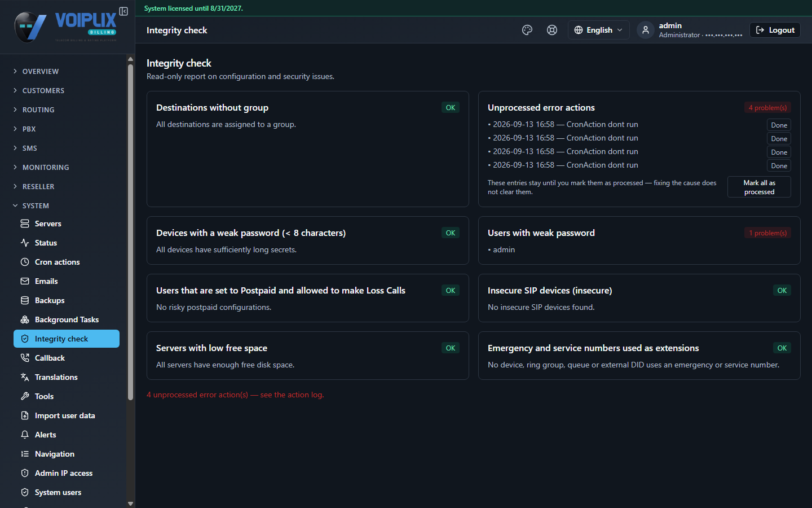Click the weak-password user admin entry
This screenshot has height=508, width=812.
tap(504, 249)
